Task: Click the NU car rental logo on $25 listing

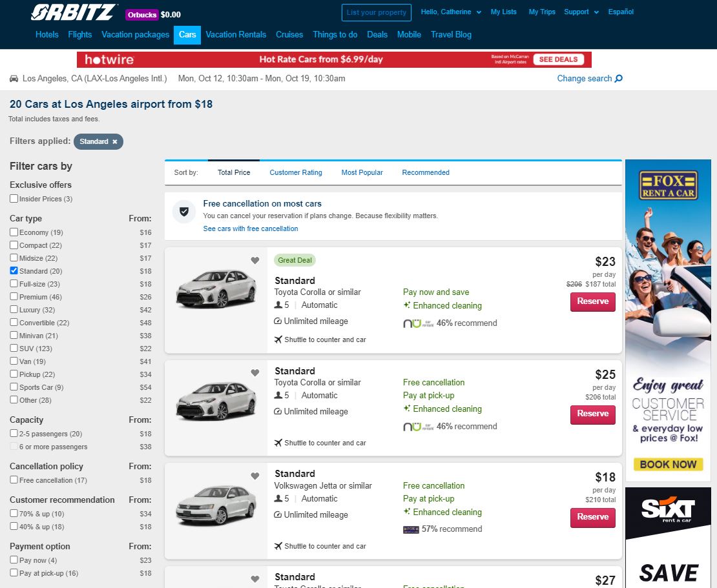Action: pyautogui.click(x=418, y=427)
